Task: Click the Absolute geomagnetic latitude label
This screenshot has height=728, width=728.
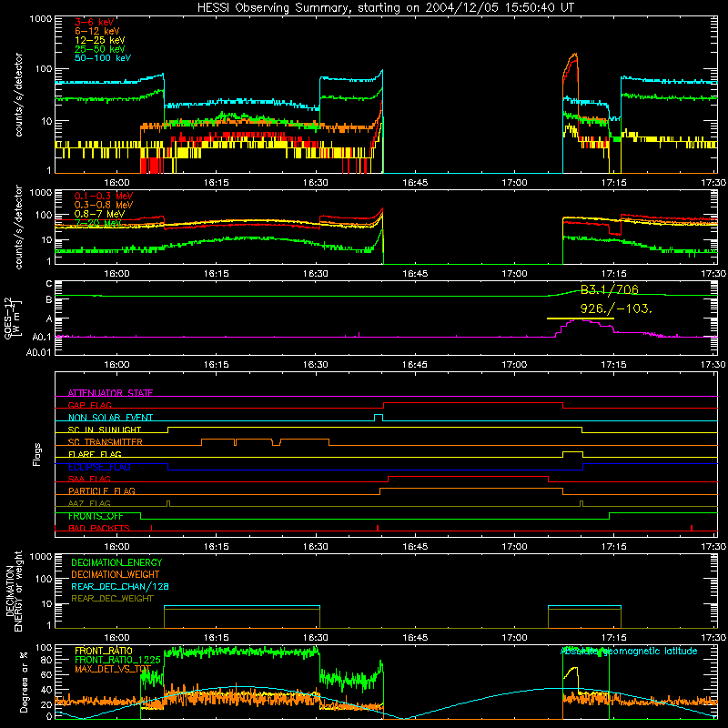Action: click(x=629, y=652)
